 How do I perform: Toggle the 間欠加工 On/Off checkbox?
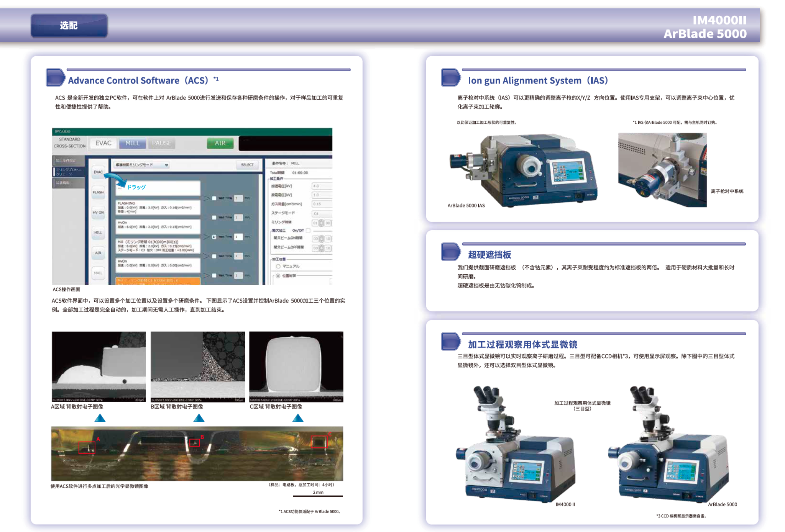308,231
